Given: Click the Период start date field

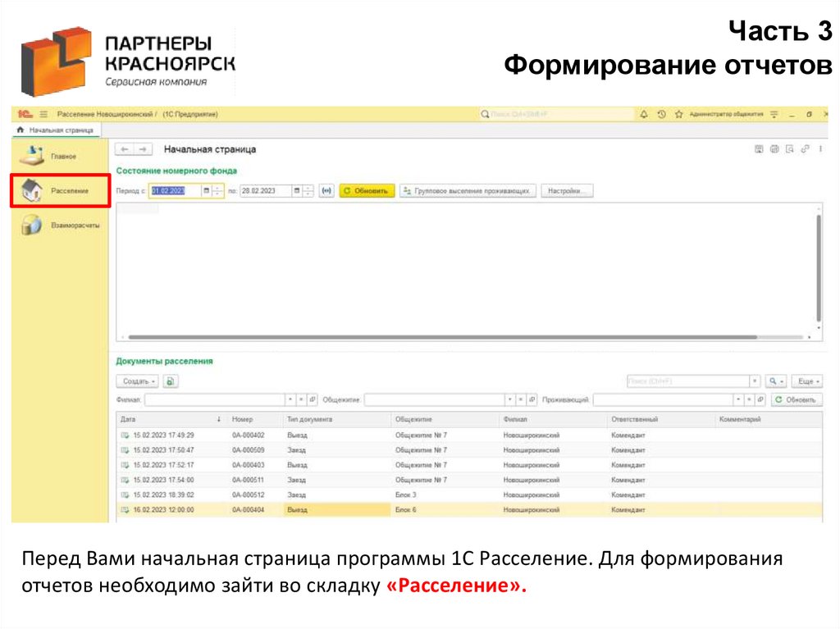Looking at the screenshot, I should coord(175,191).
